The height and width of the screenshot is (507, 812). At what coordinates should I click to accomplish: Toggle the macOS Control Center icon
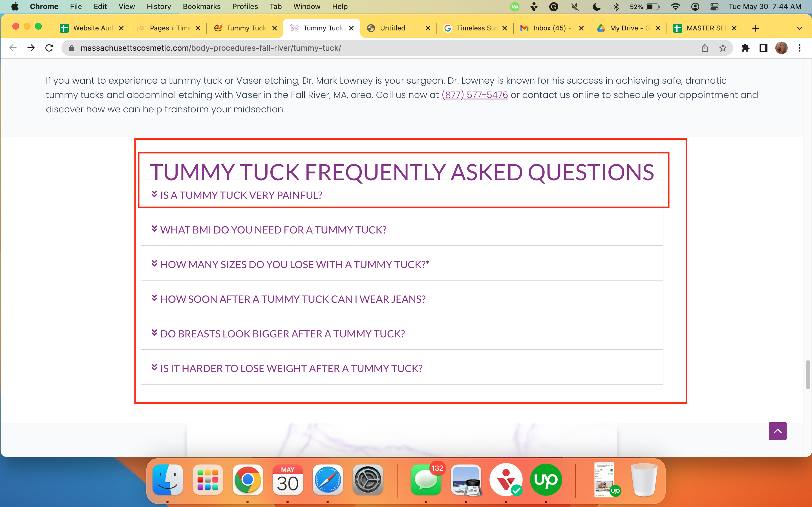[714, 7]
